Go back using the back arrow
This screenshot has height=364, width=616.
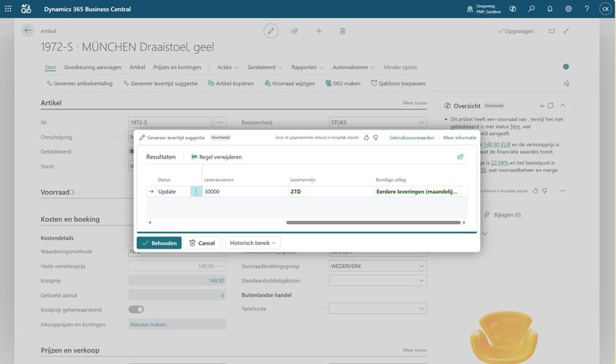[28, 30]
